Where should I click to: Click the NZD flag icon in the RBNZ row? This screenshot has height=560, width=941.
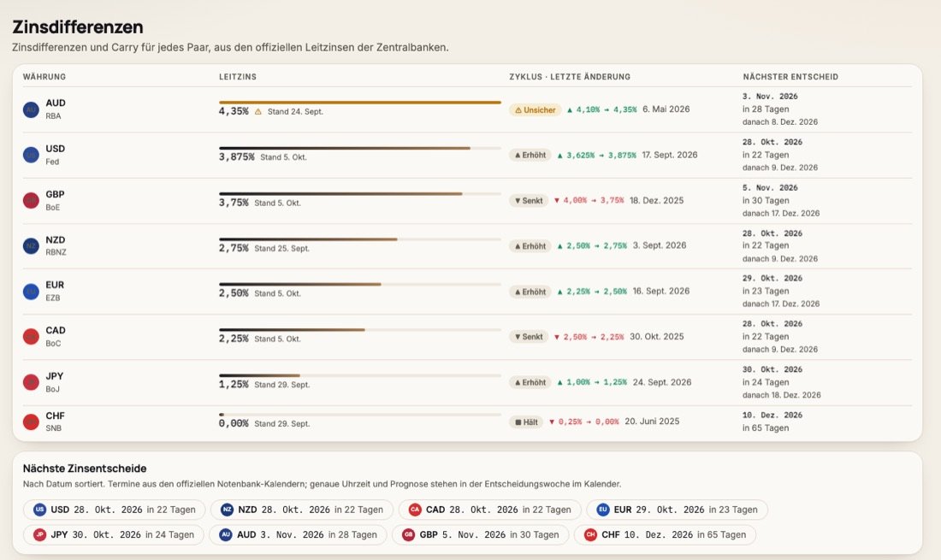coord(31,246)
